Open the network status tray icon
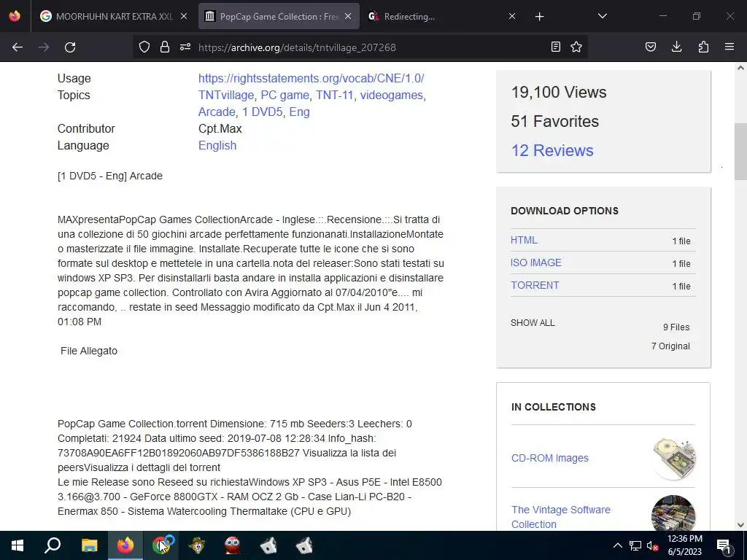 pos(635,545)
